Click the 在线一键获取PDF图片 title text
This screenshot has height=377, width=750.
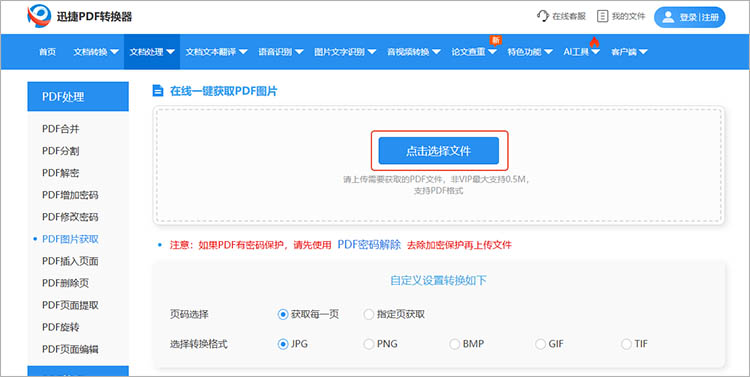(223, 91)
